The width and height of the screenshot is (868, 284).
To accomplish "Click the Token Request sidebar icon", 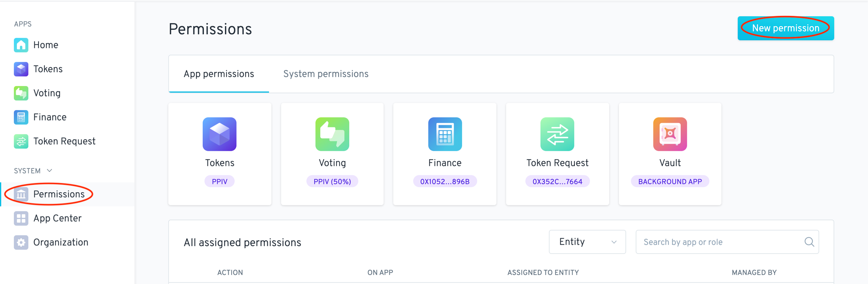I will pyautogui.click(x=21, y=141).
